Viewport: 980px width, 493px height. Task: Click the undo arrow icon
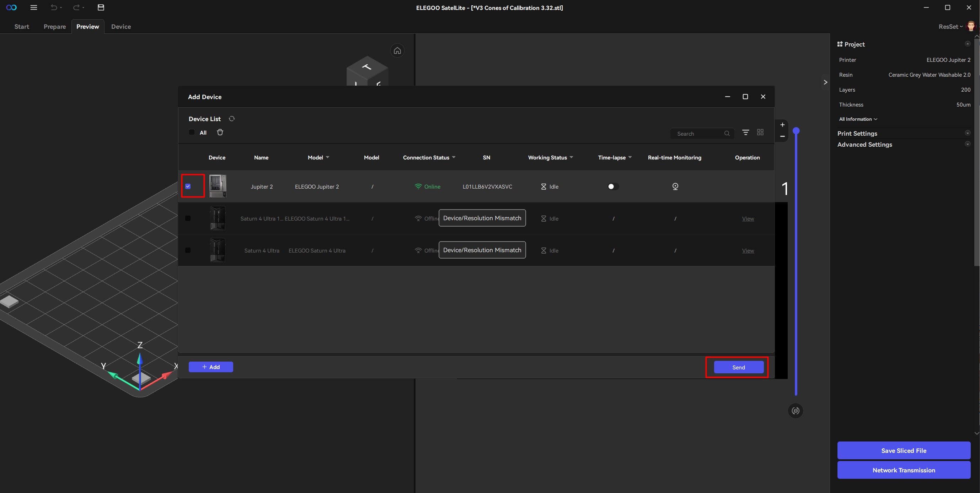(54, 7)
